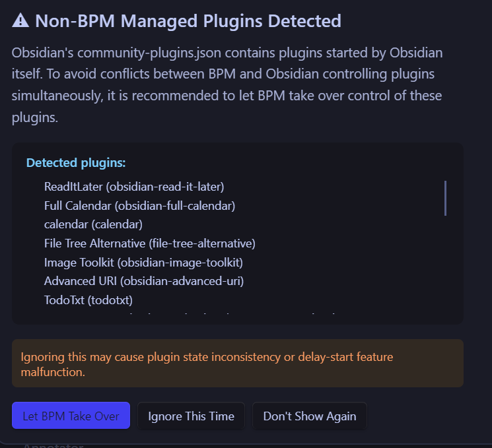Select ReadItLater in detected plugins list
This screenshot has height=448, width=492.
point(74,187)
